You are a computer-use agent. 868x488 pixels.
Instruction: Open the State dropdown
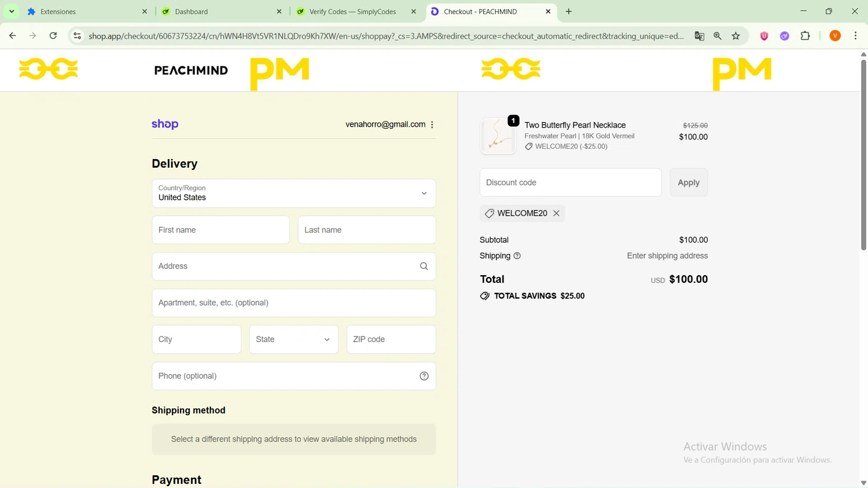click(x=294, y=339)
